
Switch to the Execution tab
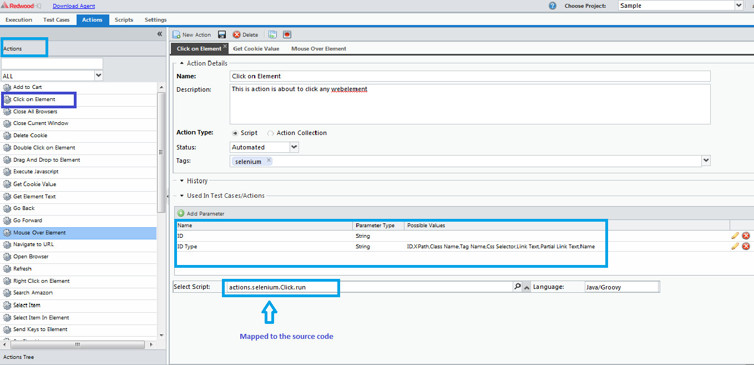pyautogui.click(x=19, y=20)
